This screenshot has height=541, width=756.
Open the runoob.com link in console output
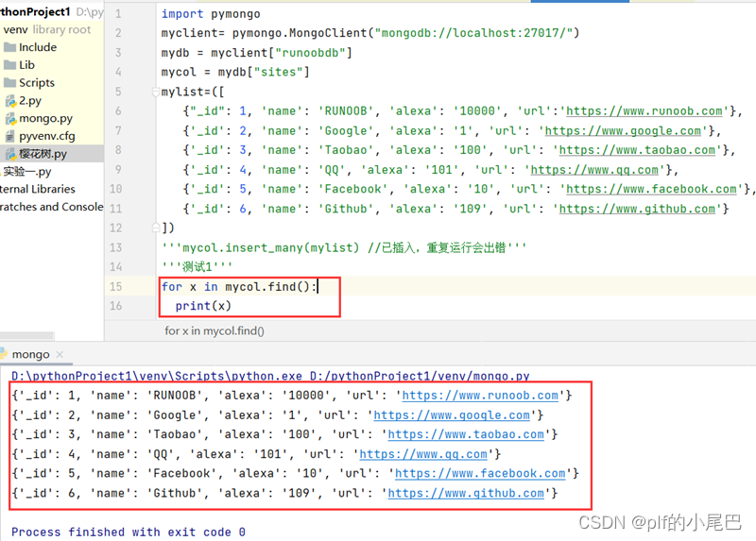480,396
